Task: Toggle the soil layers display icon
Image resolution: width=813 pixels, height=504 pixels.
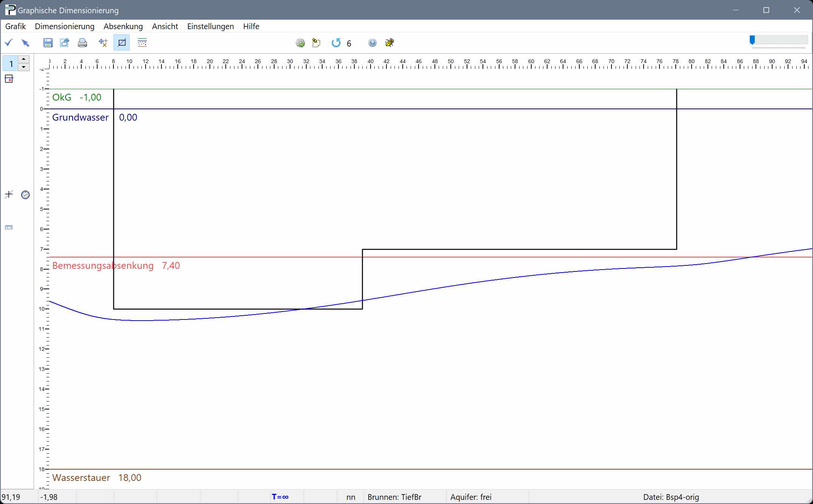Action: pyautogui.click(x=142, y=43)
